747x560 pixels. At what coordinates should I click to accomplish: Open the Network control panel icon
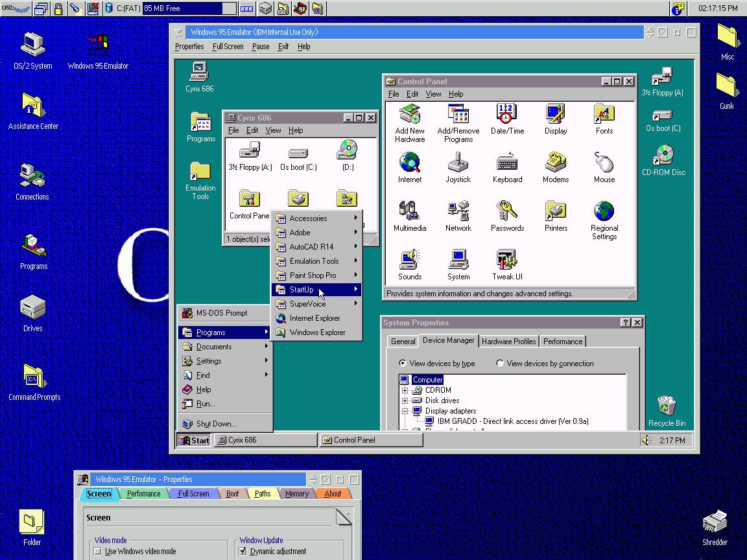coord(458,216)
